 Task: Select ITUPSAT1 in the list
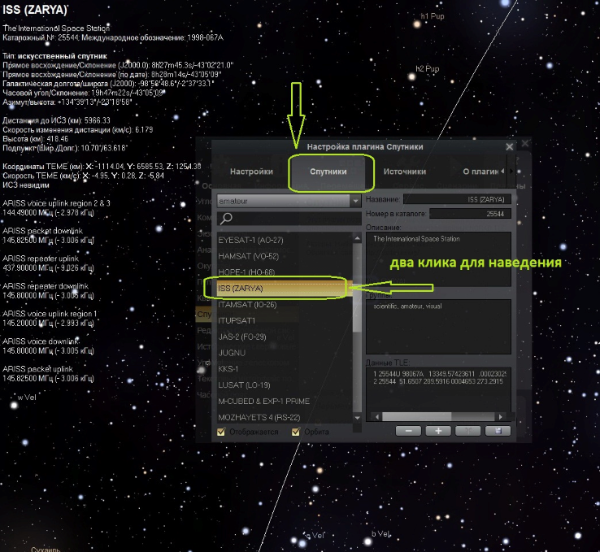285,321
